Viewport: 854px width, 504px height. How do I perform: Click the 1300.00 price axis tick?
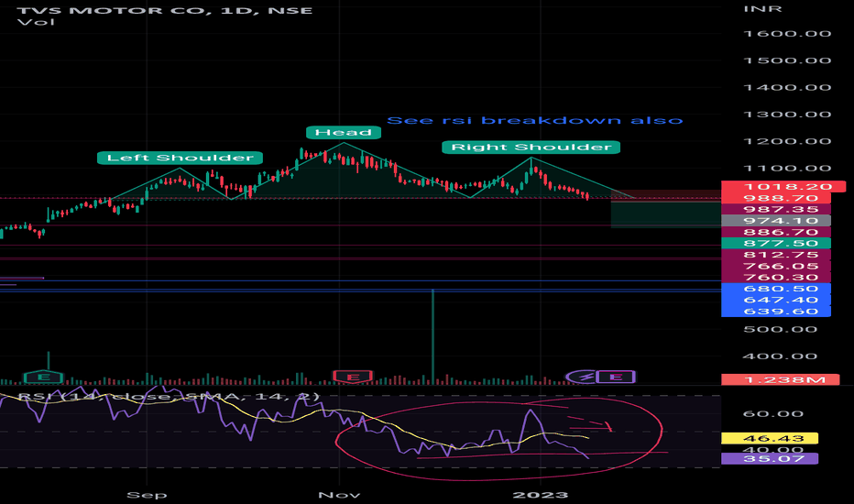click(x=787, y=115)
